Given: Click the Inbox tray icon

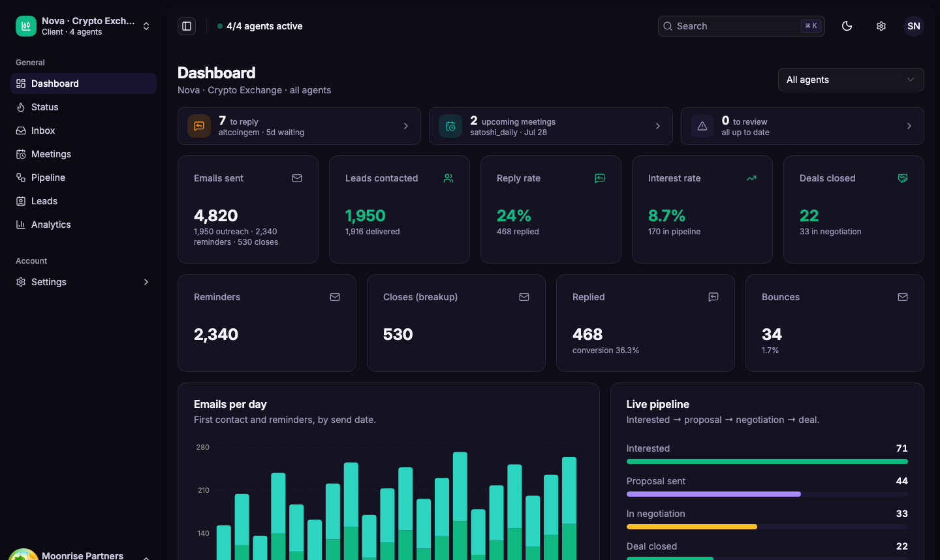Looking at the screenshot, I should 21,131.
